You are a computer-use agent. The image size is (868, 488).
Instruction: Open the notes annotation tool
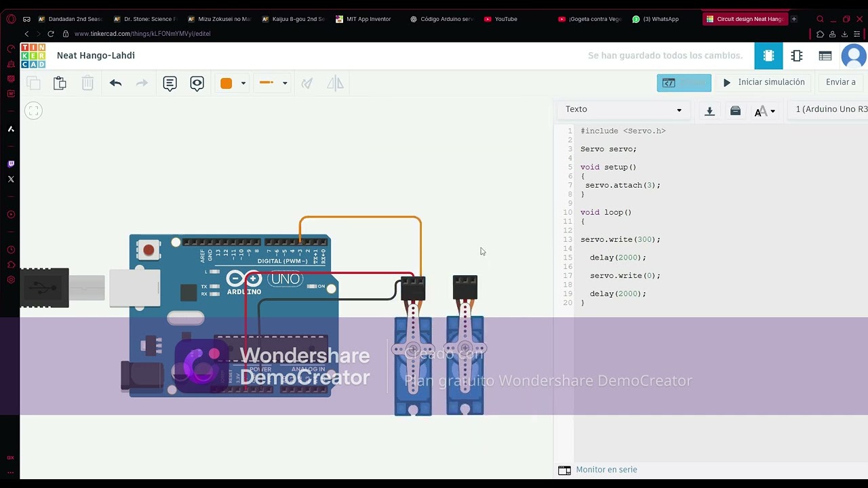pyautogui.click(x=170, y=83)
